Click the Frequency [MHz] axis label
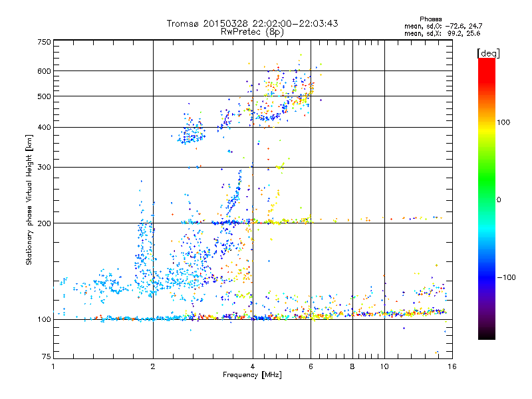This screenshot has width=532, height=399. [252, 375]
